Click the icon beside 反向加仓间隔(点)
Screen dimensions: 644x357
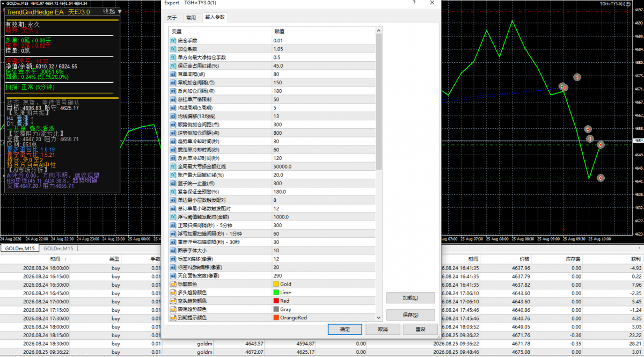173,91
